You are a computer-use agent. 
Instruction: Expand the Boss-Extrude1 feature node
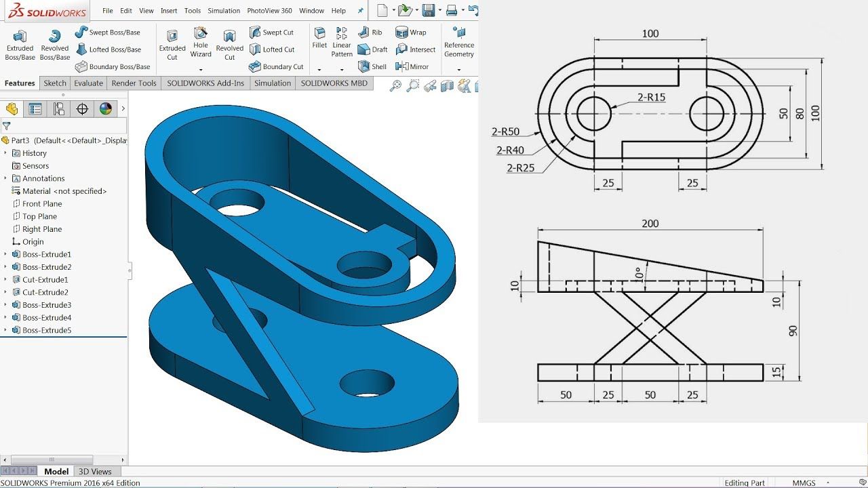coord(5,254)
